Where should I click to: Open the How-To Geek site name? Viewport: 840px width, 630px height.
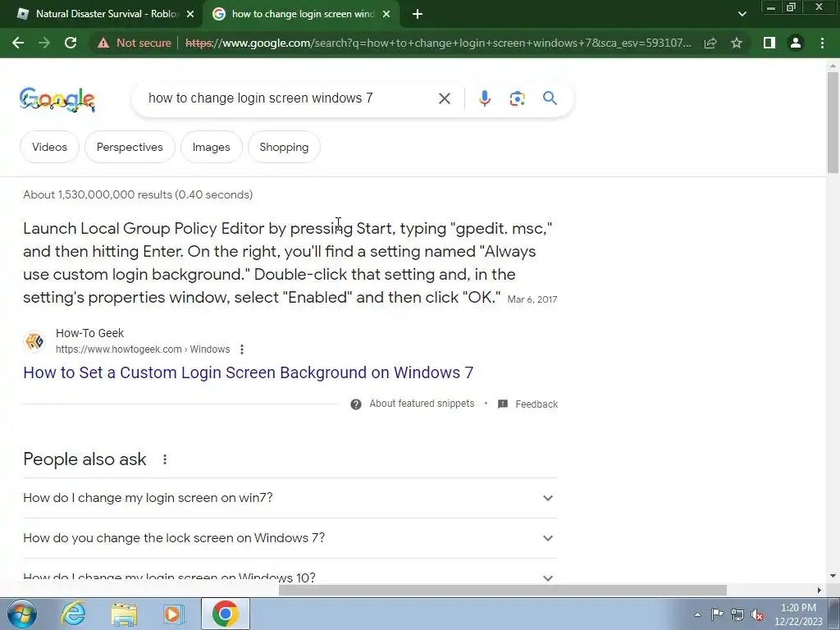point(89,333)
